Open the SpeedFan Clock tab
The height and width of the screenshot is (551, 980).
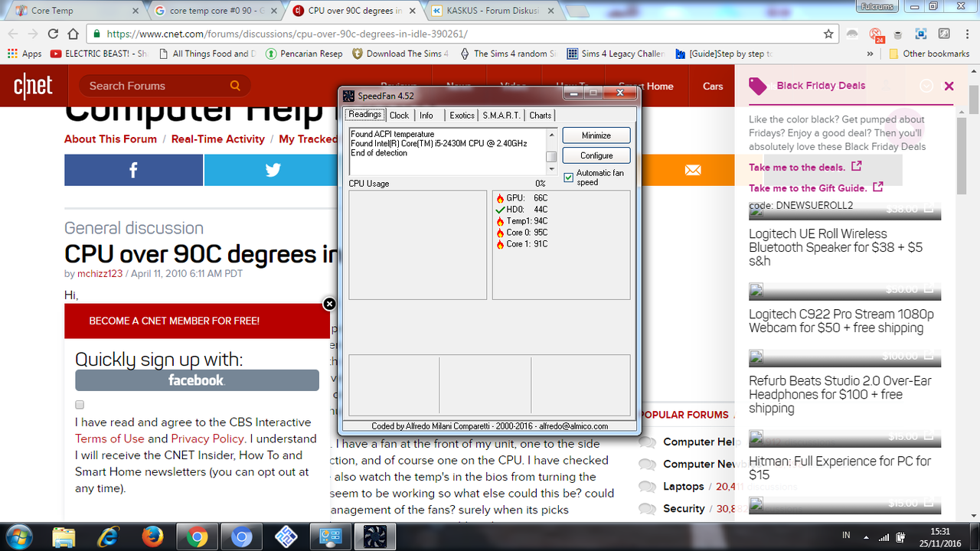(x=399, y=116)
